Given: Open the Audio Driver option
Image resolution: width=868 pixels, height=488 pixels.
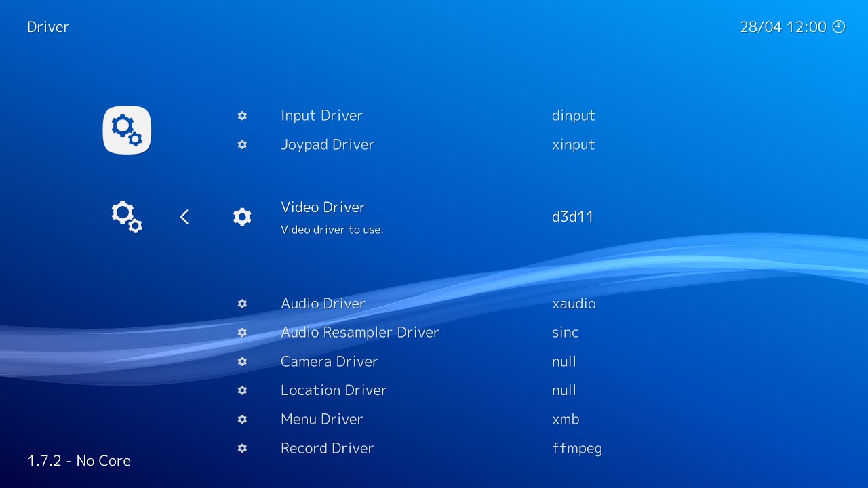Looking at the screenshot, I should pos(323,304).
